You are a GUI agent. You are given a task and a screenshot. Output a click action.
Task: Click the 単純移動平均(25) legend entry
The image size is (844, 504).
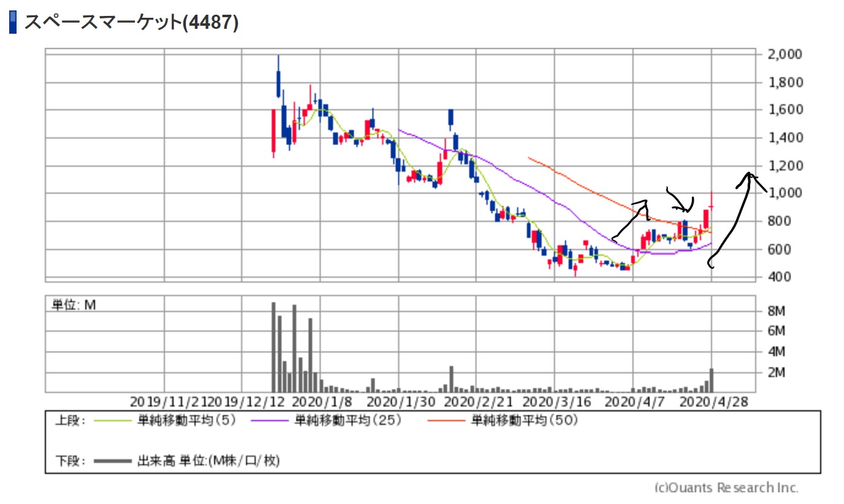tap(348, 421)
